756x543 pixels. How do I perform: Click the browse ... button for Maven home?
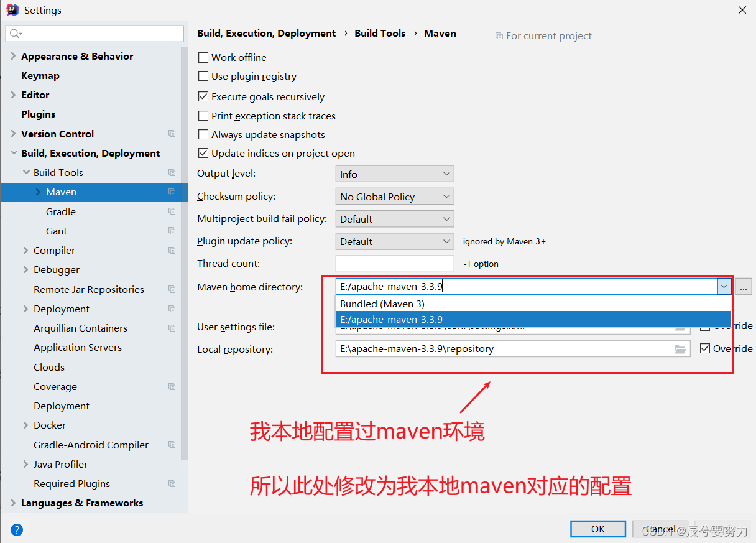coord(744,286)
